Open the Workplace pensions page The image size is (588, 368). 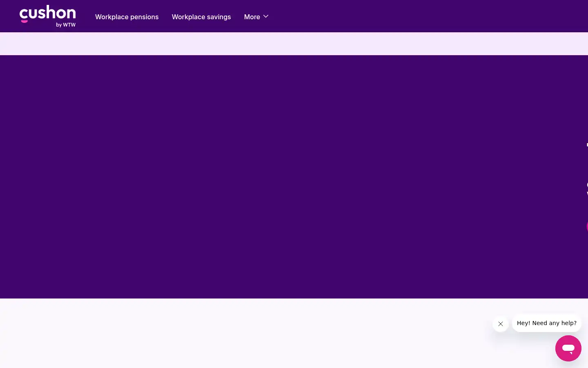(x=127, y=17)
